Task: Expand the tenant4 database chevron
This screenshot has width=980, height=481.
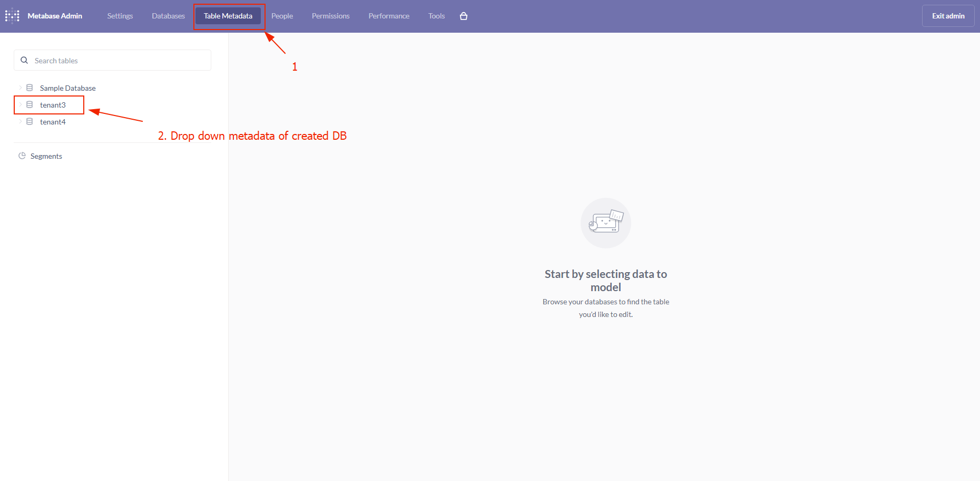Action: 21,121
